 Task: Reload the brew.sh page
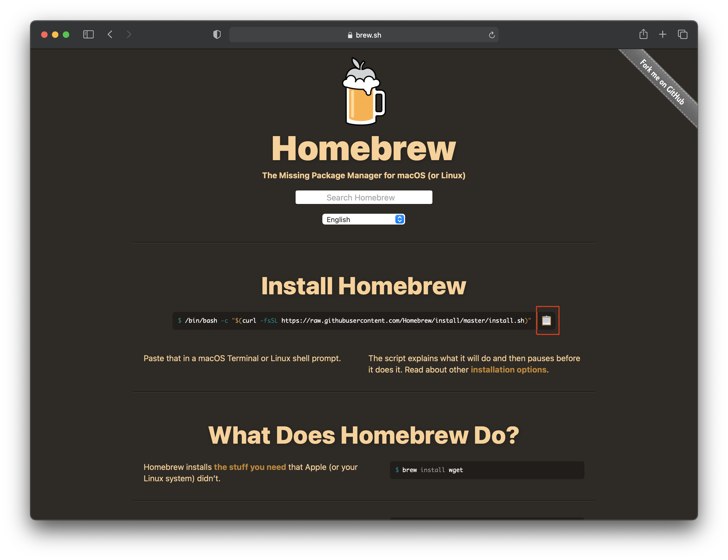(x=492, y=35)
